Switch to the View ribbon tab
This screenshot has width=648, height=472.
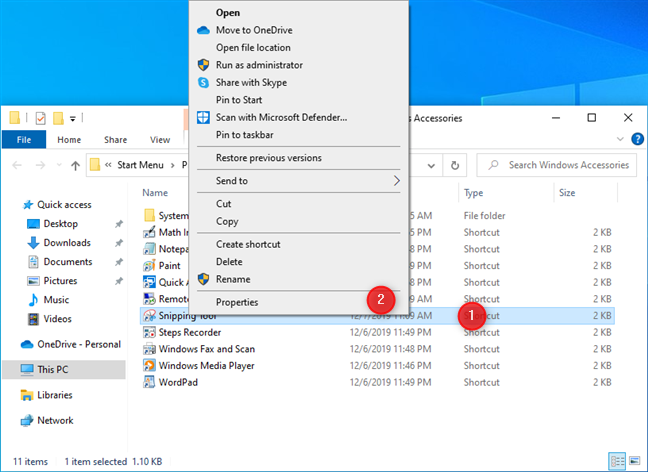[160, 140]
